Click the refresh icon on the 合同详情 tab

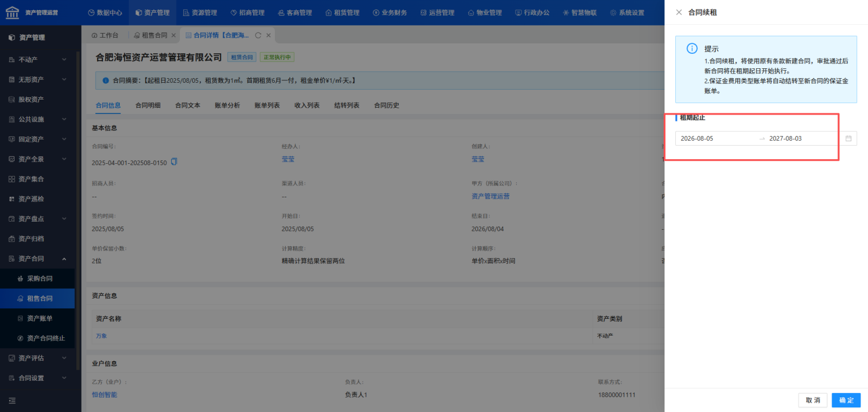(x=258, y=35)
